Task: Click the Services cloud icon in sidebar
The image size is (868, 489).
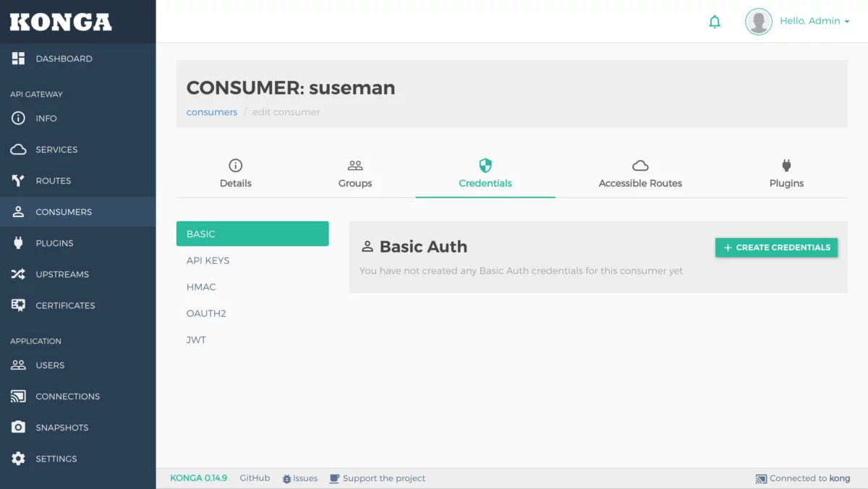Action: (x=18, y=150)
